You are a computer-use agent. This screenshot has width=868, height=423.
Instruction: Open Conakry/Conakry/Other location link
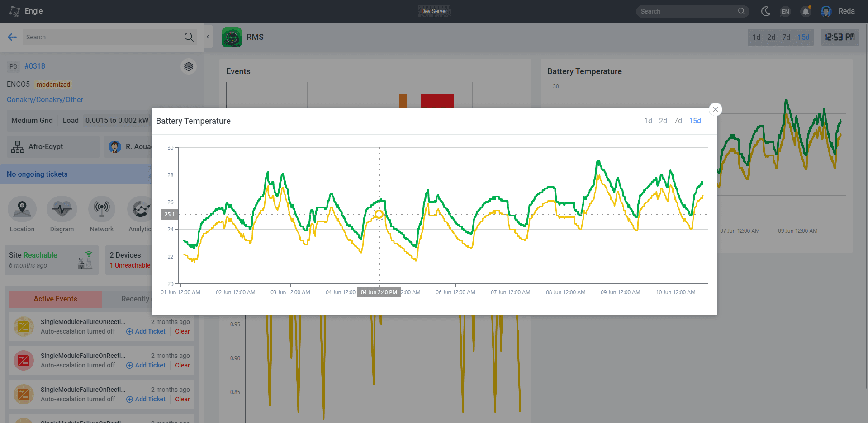point(45,99)
